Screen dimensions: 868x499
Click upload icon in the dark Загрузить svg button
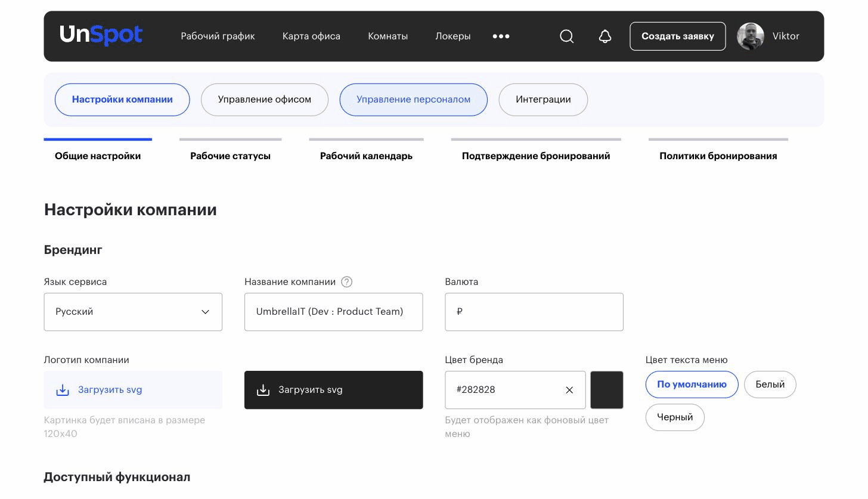point(263,390)
